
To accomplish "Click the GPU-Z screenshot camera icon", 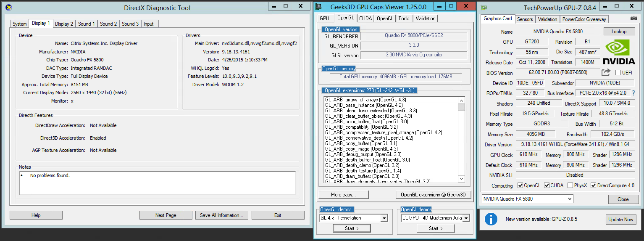I will [x=633, y=19].
